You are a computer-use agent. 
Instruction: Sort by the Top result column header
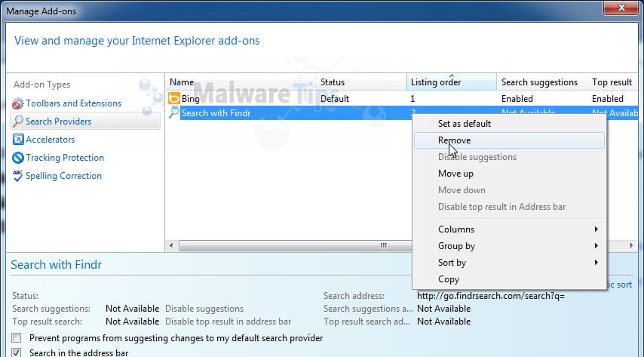coord(613,82)
